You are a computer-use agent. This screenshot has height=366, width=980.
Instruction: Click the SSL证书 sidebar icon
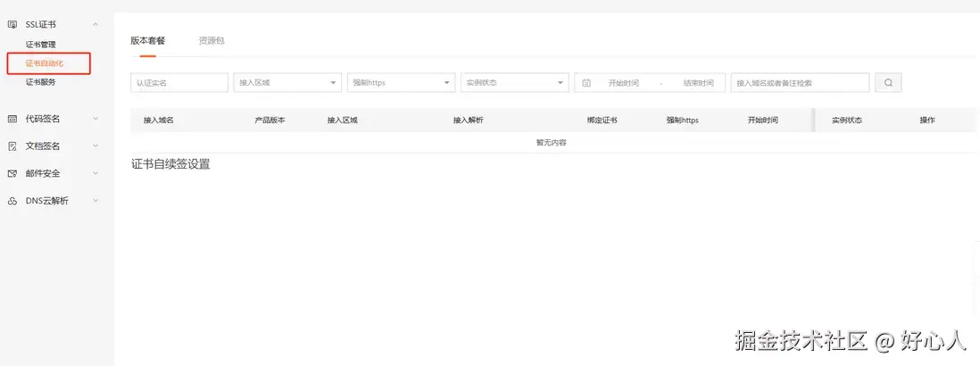(x=12, y=24)
